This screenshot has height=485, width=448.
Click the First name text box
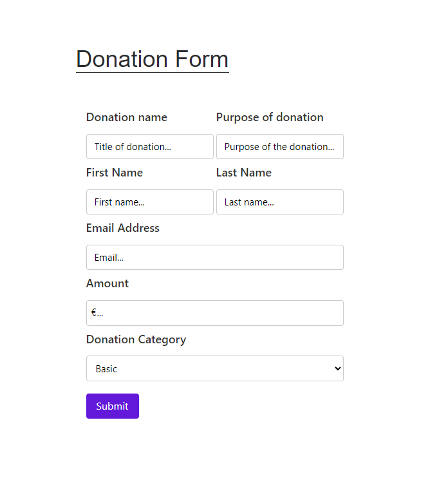point(149,202)
